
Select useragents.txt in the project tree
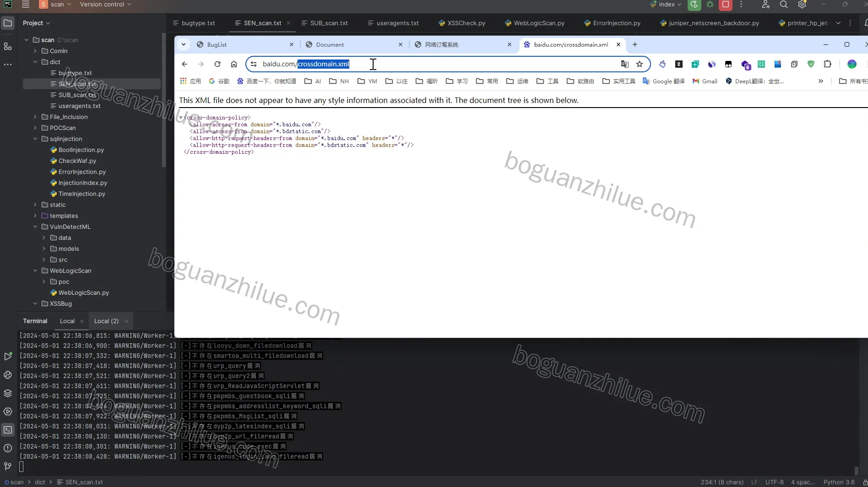(79, 106)
